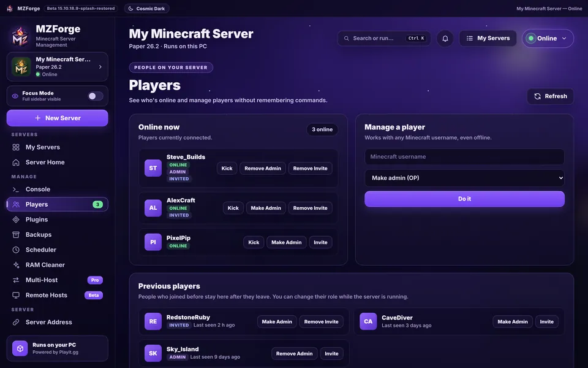Open the Server Address page

click(x=58, y=322)
